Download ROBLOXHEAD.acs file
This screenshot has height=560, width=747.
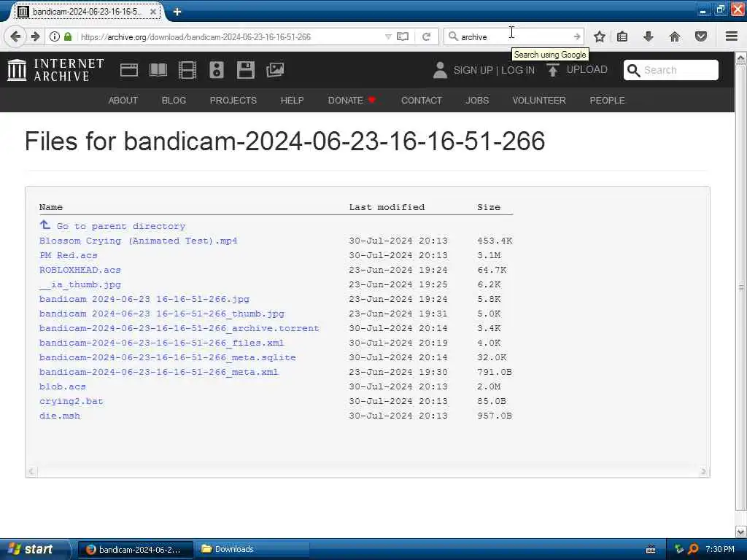tap(80, 270)
